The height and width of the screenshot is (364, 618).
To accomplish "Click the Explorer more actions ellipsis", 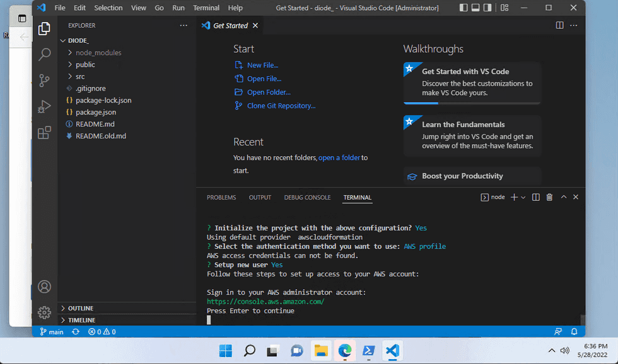I will click(184, 25).
